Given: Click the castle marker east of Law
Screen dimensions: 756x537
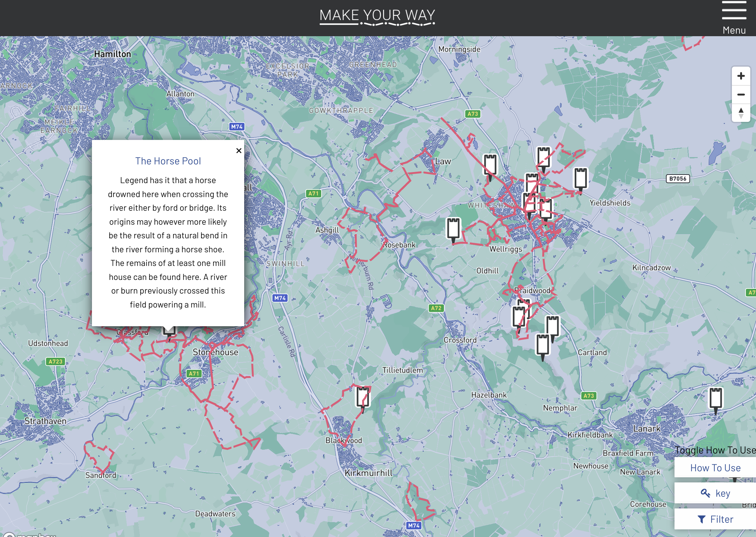Looking at the screenshot, I should [x=490, y=165].
